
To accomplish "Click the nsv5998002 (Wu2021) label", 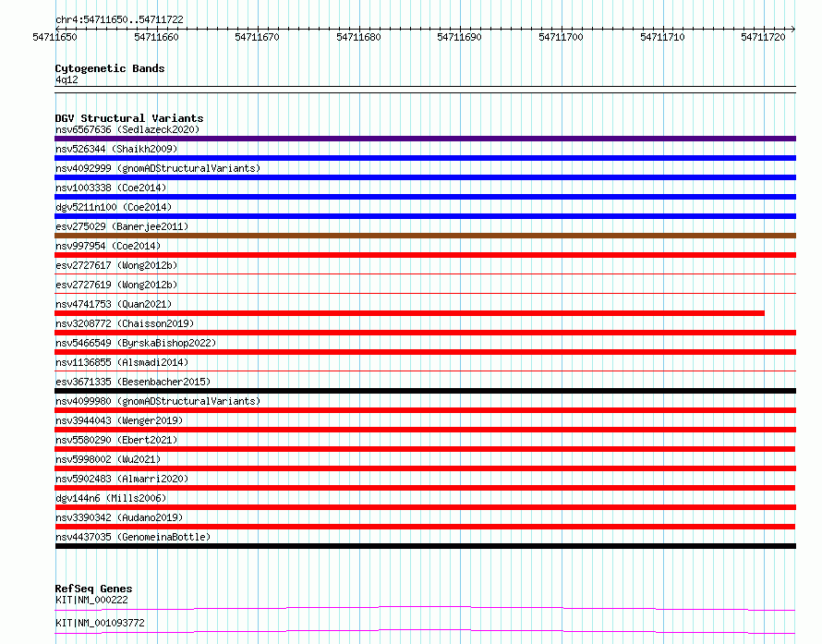I will point(108,459).
